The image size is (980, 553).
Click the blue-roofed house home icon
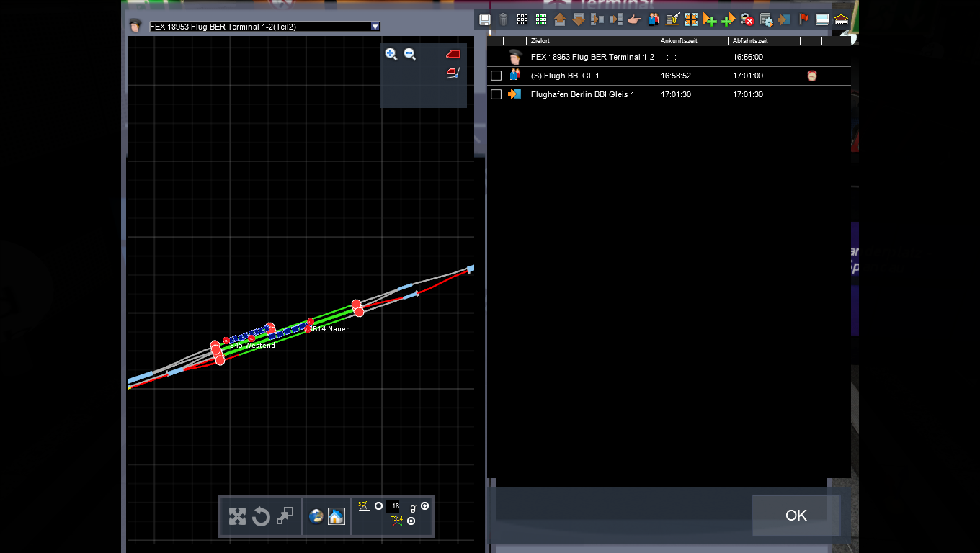point(337,516)
